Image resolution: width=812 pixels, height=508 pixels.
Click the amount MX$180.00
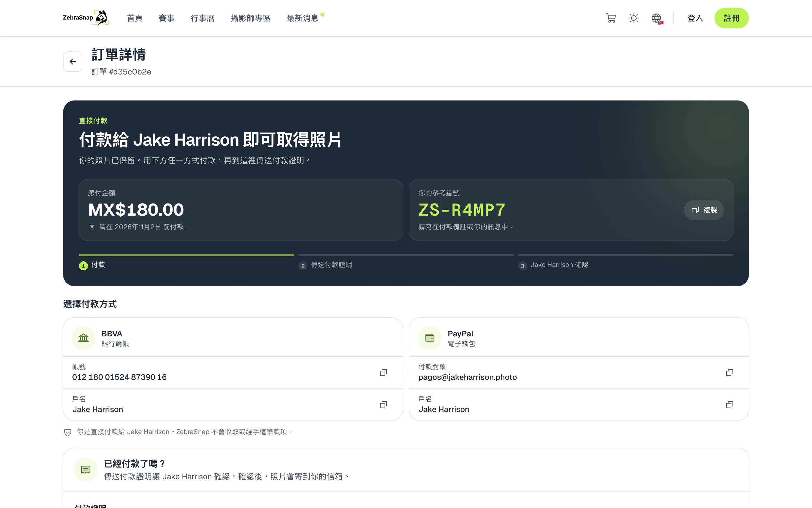(136, 210)
